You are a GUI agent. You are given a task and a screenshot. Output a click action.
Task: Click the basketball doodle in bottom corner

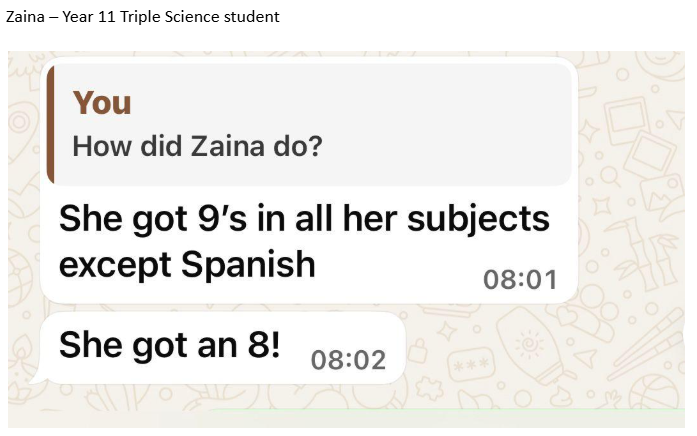(x=654, y=392)
